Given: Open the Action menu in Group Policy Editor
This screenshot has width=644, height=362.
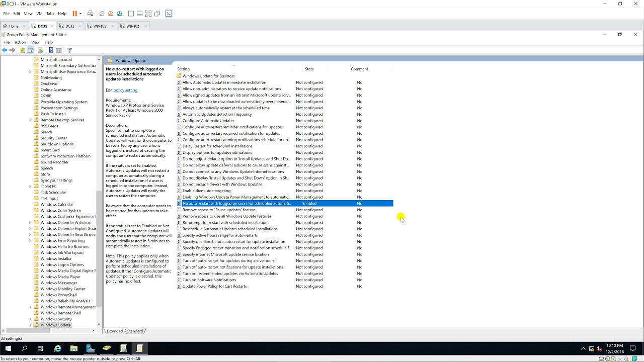Looking at the screenshot, I should click(x=20, y=42).
